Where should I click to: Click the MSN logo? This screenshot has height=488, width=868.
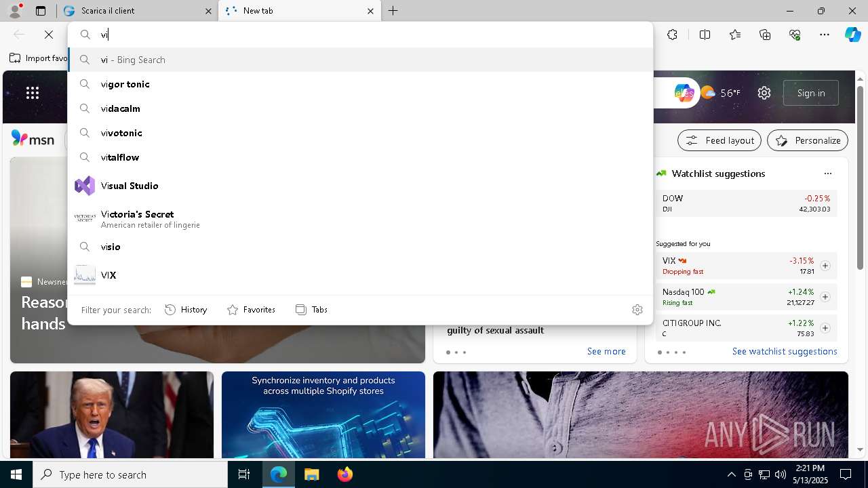click(33, 140)
